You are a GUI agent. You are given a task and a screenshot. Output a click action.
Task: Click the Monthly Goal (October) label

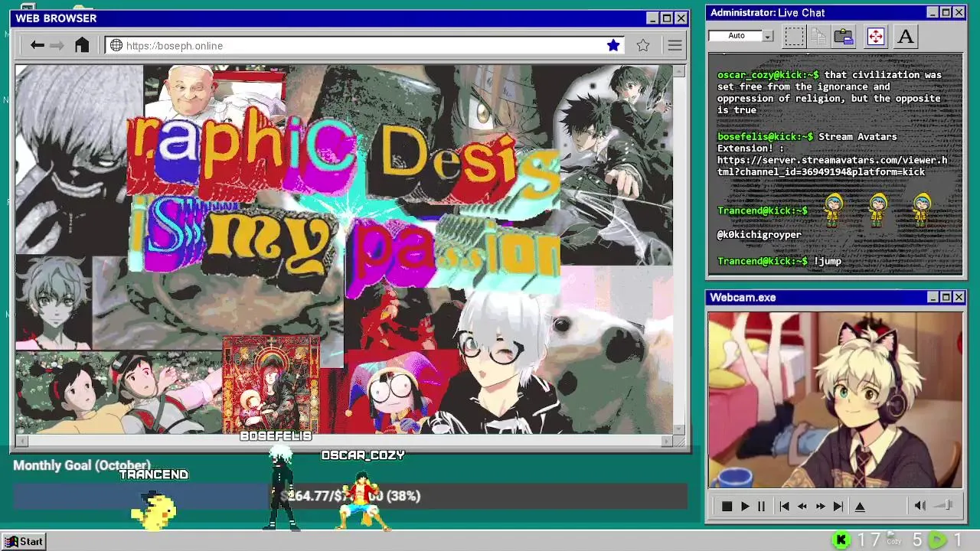(82, 465)
